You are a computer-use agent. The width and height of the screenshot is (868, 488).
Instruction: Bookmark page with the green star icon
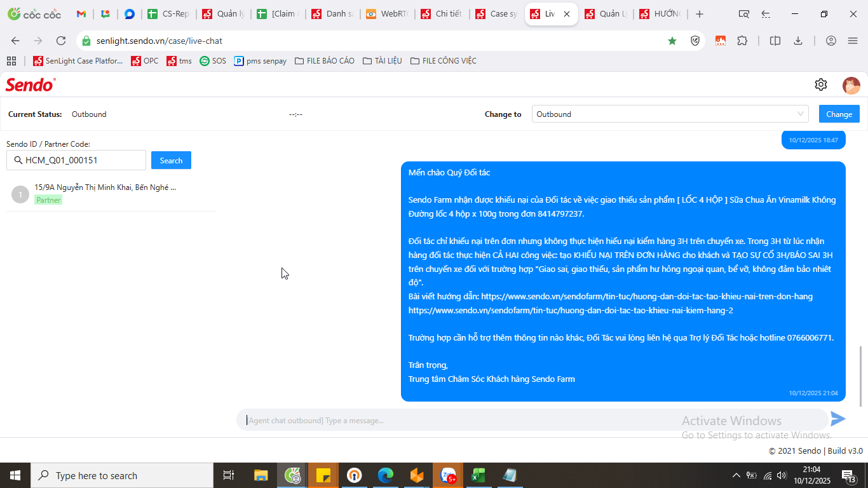click(x=672, y=41)
